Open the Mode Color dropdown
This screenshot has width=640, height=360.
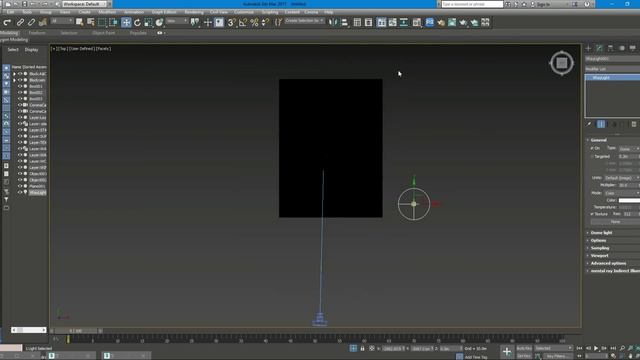coord(622,193)
